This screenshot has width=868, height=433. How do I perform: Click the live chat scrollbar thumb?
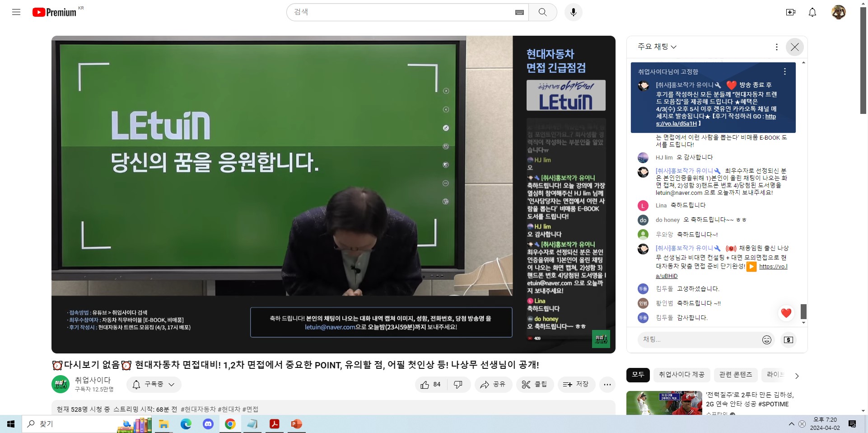pyautogui.click(x=803, y=311)
